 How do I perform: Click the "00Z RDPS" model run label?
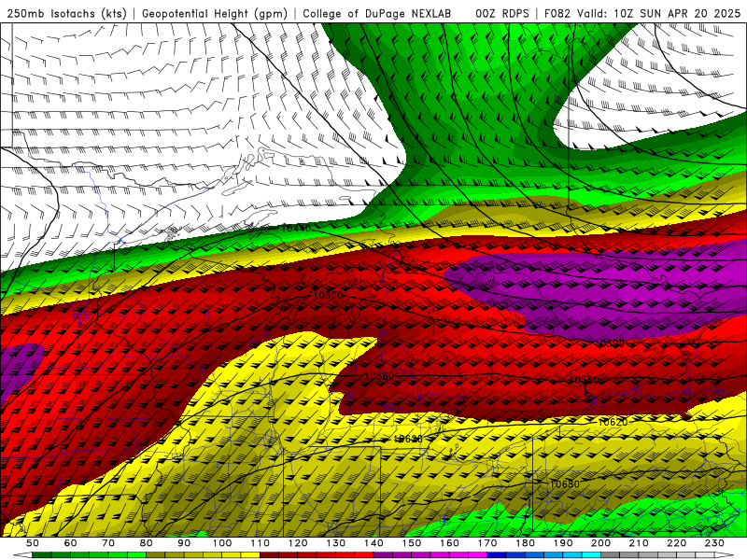tap(501, 13)
